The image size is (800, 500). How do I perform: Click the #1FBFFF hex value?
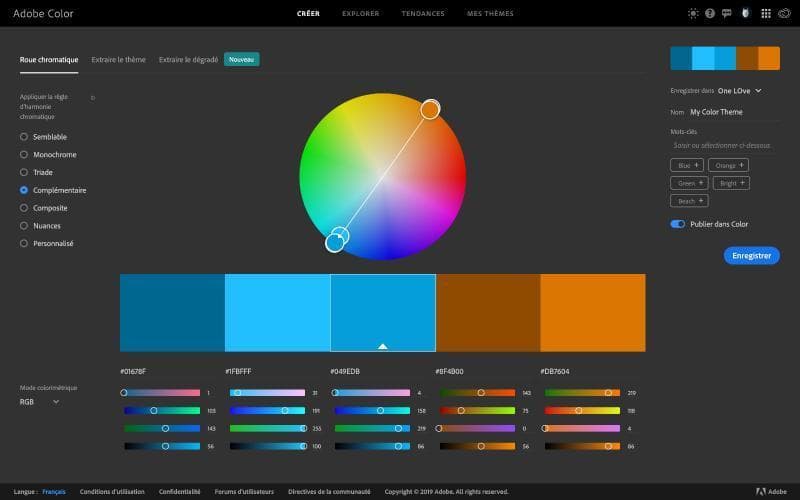point(238,371)
